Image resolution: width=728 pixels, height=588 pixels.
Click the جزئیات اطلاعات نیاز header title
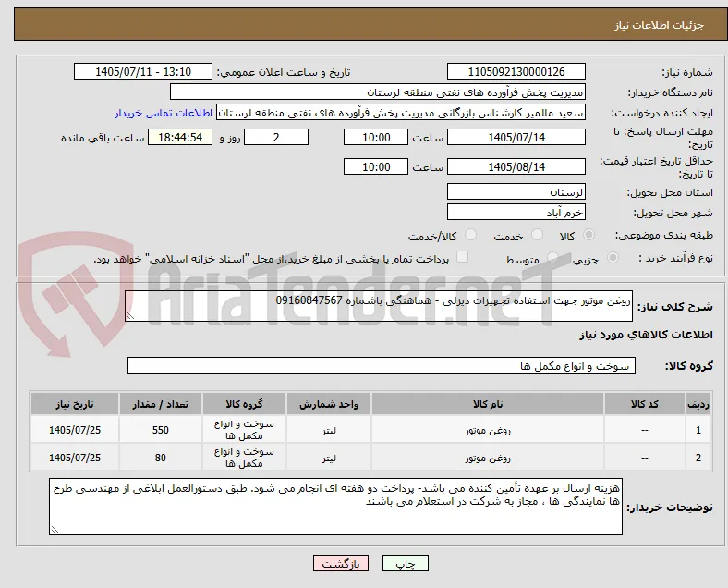(x=659, y=25)
